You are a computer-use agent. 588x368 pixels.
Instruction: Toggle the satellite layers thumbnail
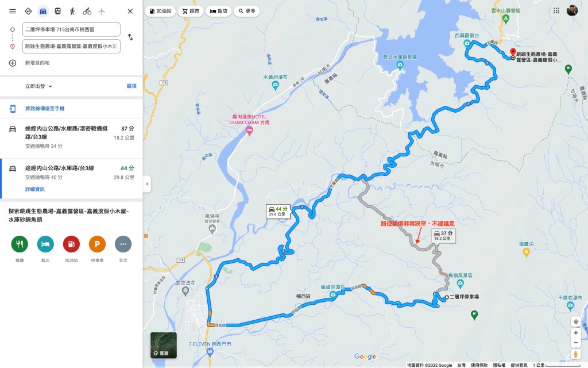coord(164,346)
